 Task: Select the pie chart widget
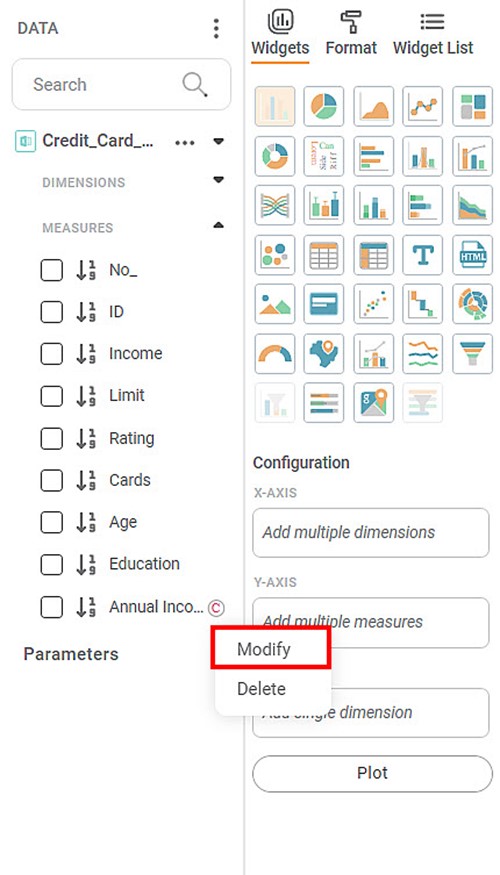[x=324, y=106]
